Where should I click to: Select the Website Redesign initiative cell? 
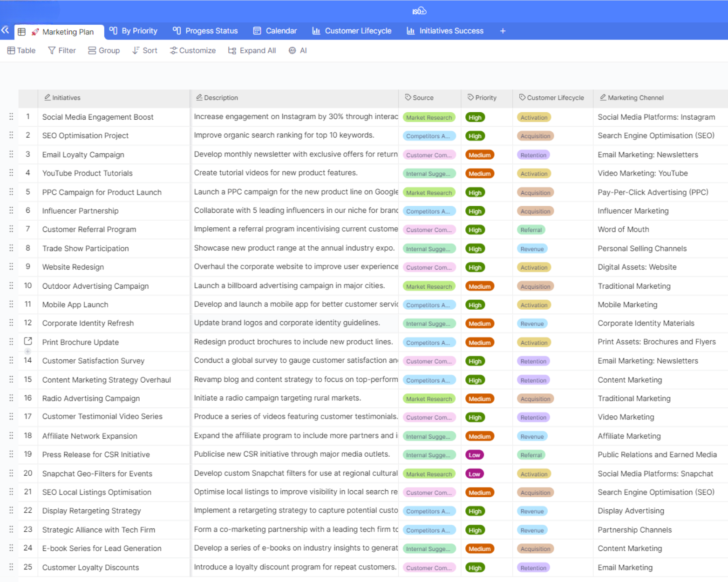point(73,267)
